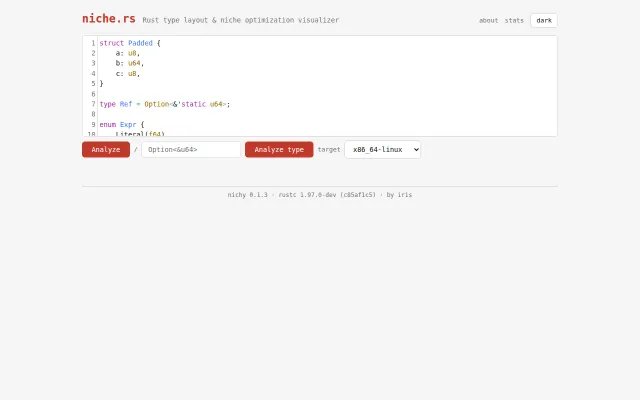Click the closing brace on line 5
Screen dimensions: 640x400
point(102,84)
